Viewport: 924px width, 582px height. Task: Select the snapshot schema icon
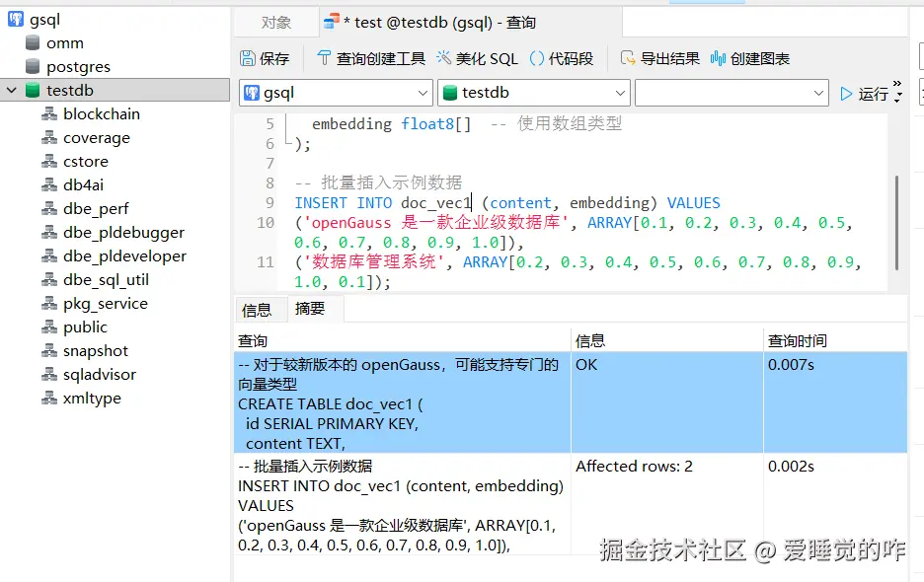[x=49, y=350]
